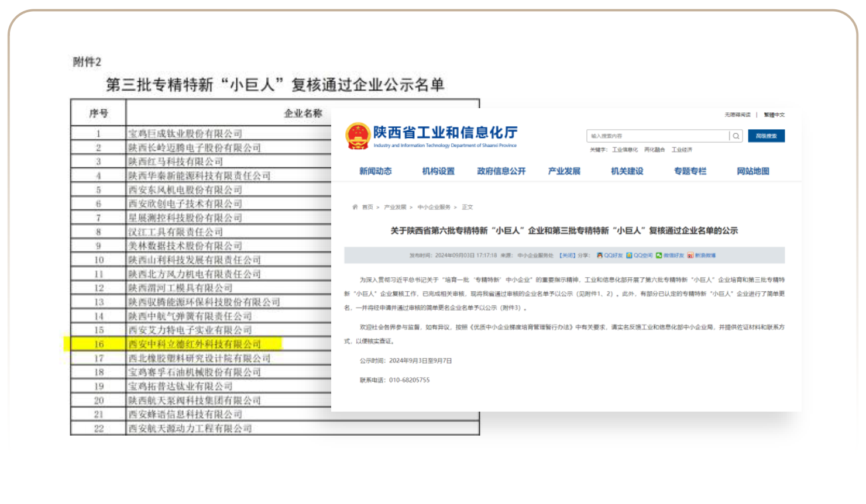Click the article headline about 小巨人 公示
866x504 pixels.
click(x=564, y=231)
